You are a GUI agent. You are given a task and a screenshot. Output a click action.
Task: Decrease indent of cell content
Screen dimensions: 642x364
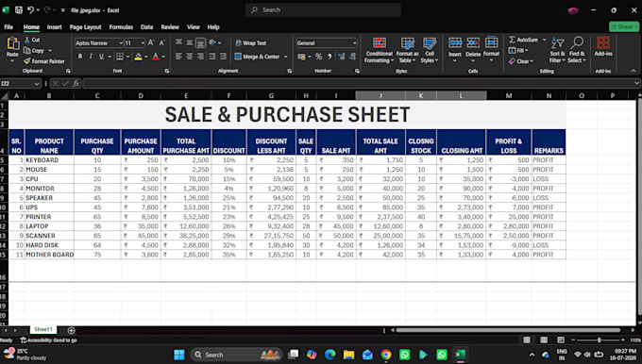click(212, 57)
